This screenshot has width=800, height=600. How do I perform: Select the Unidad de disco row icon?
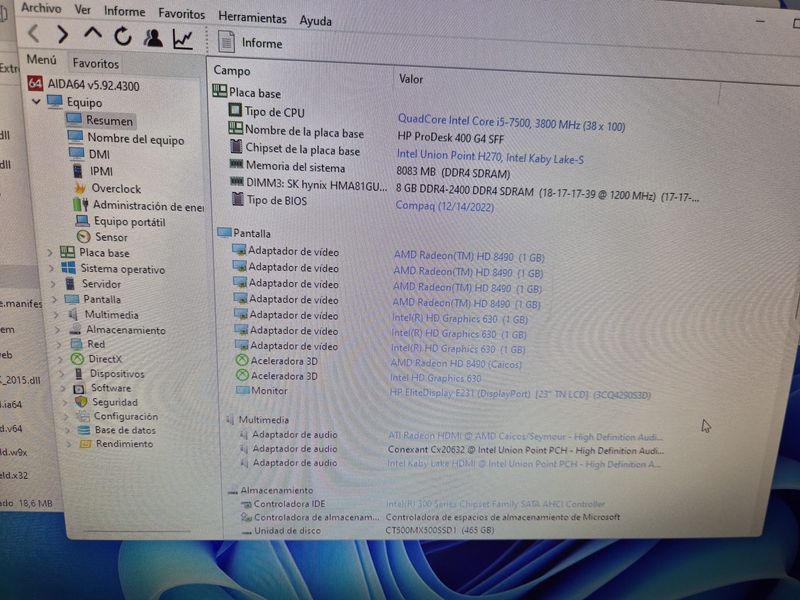click(x=247, y=531)
